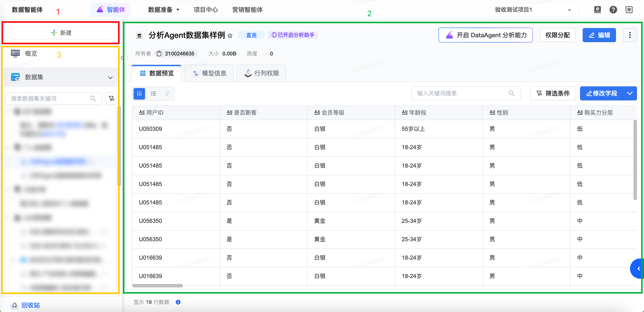This screenshot has width=644, height=312.
Task: Click the favorite star next to dataset title
Action: coord(230,36)
